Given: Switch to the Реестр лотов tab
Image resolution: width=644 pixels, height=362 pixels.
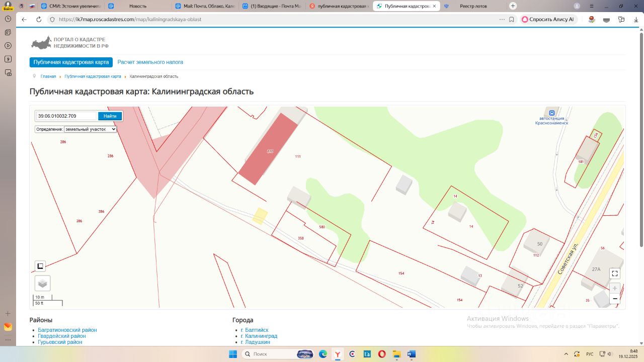Looking at the screenshot, I should point(473,6).
